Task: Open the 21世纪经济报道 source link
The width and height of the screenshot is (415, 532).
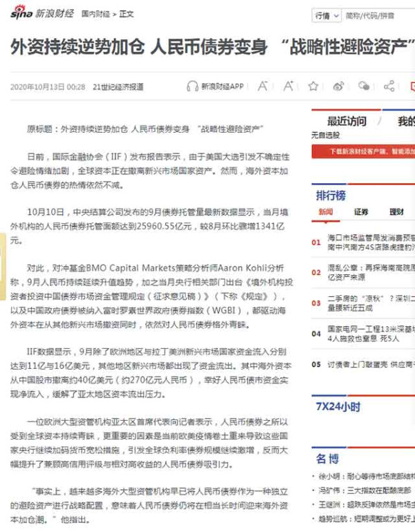Action: 118,87
